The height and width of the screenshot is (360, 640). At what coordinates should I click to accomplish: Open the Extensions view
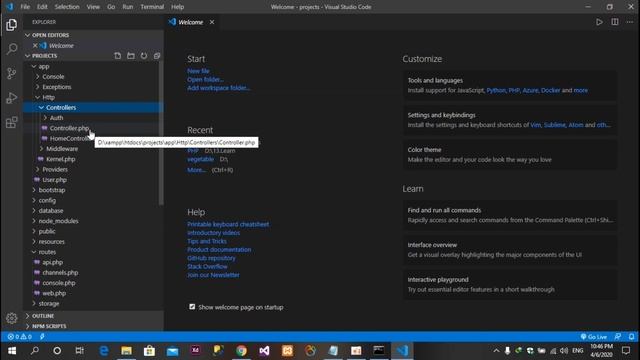tap(11, 122)
